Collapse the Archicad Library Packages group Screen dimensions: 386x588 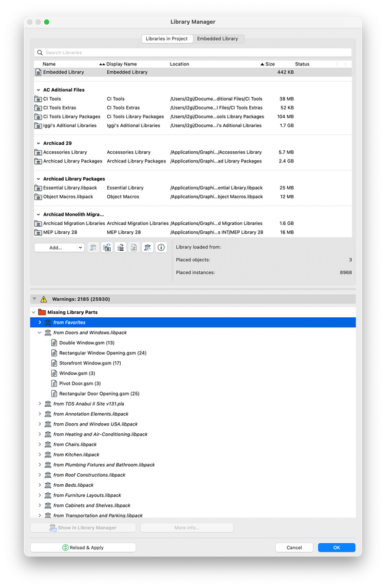pyautogui.click(x=38, y=179)
